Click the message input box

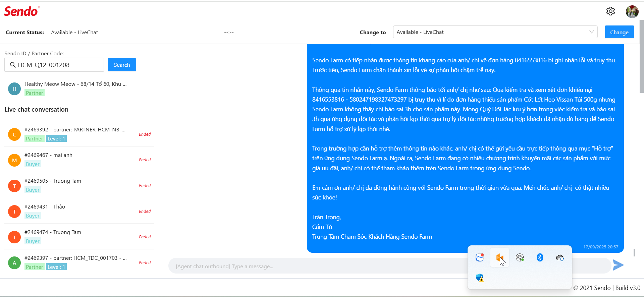pos(390,266)
